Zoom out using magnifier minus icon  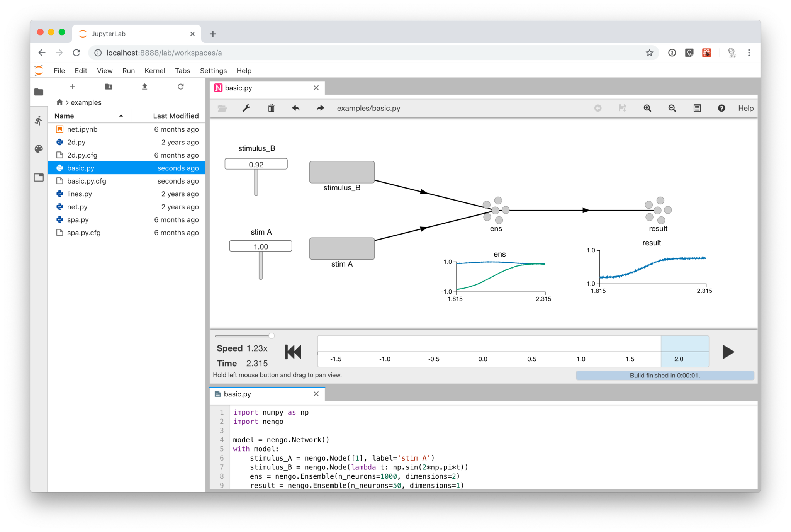click(672, 108)
